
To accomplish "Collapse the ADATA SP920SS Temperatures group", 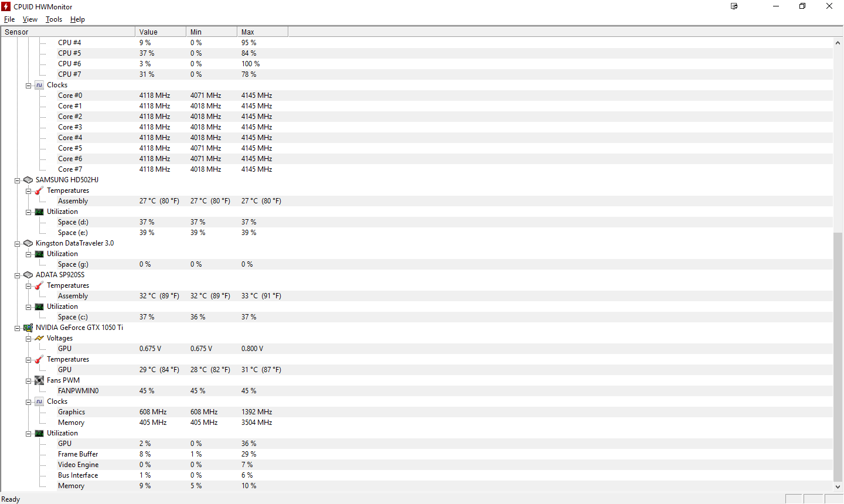I will coord(28,286).
